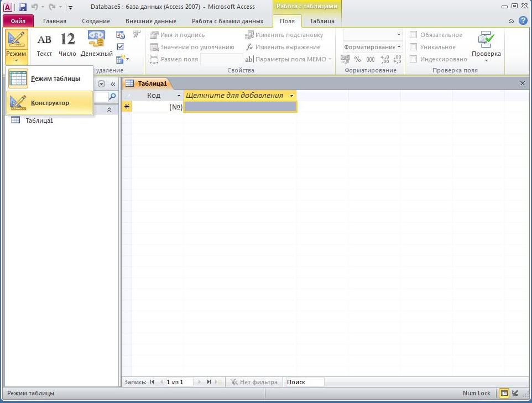This screenshot has height=403, width=532.
Task: Click Изменить подстановку button
Action: pos(284,35)
